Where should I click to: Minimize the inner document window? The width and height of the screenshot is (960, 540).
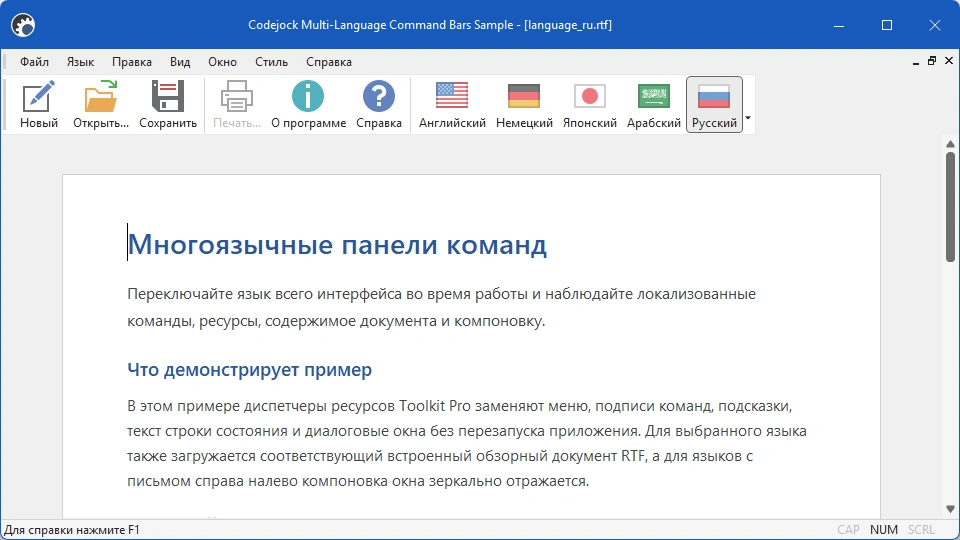coord(916,61)
